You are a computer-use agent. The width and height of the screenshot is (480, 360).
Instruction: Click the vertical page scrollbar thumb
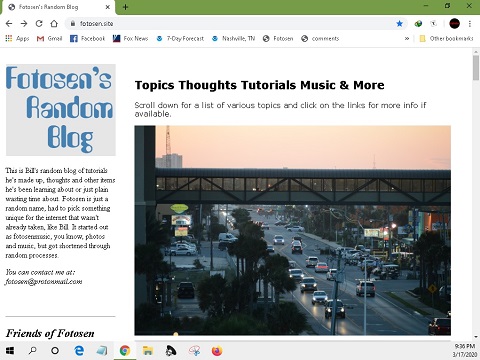476,68
